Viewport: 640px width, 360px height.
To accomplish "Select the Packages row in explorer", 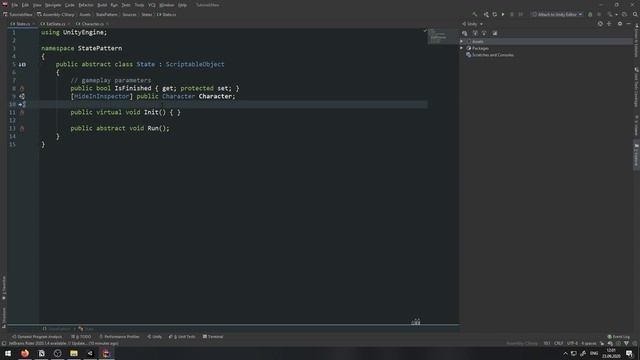I will coord(546,48).
